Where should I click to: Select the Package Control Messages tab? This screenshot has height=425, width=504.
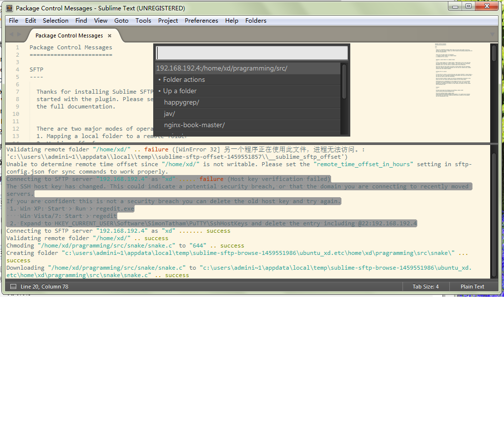coord(69,35)
